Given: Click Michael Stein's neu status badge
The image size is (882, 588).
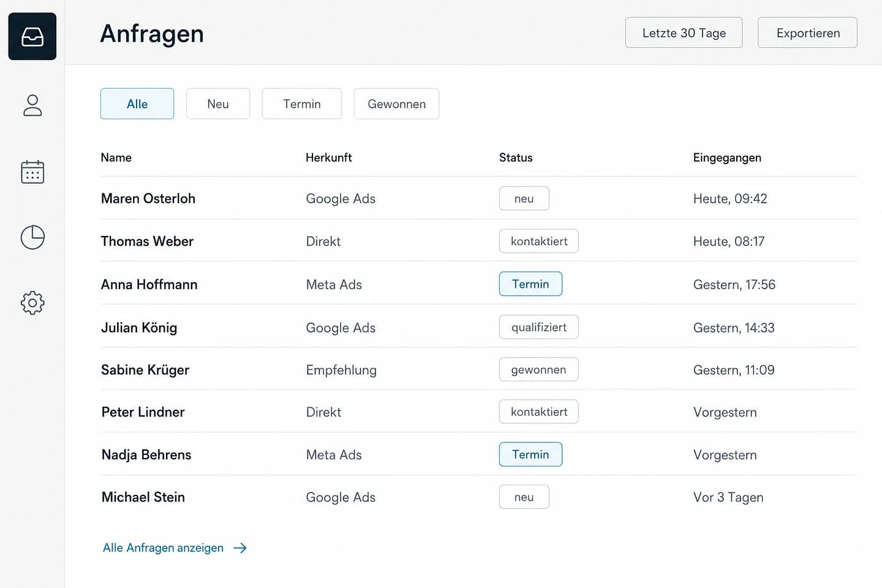Looking at the screenshot, I should (524, 497).
